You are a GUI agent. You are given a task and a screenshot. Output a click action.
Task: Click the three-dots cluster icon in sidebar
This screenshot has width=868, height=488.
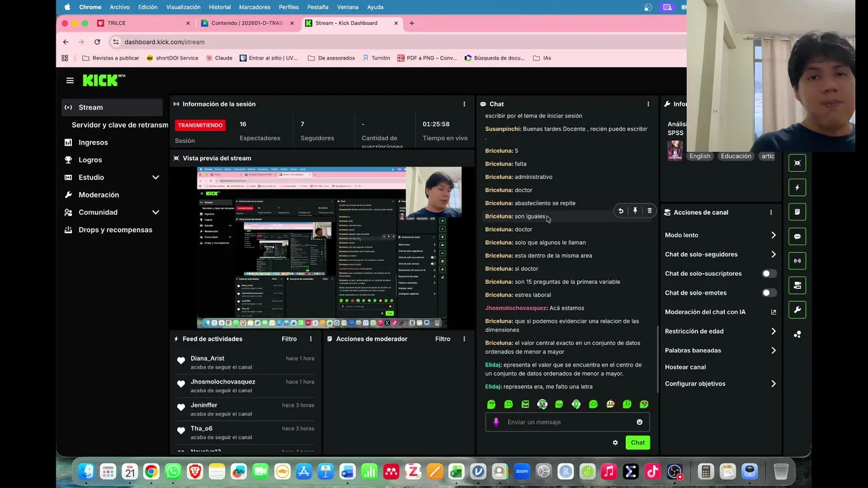point(797,334)
